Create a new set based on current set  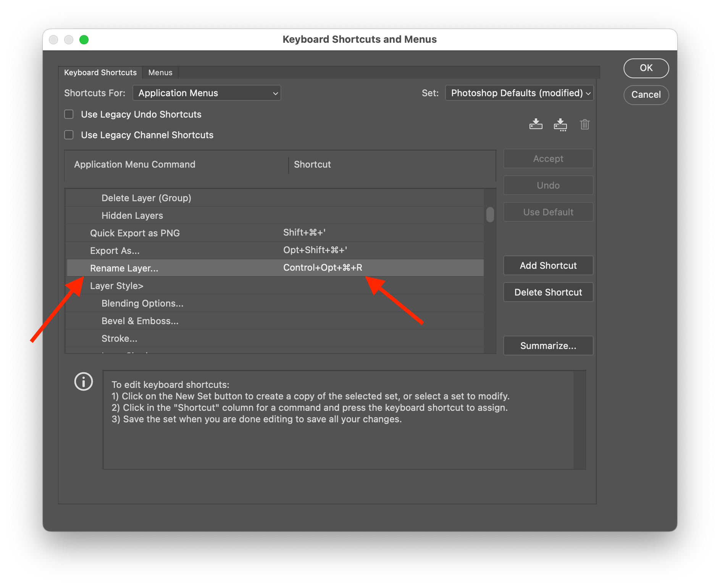point(560,124)
